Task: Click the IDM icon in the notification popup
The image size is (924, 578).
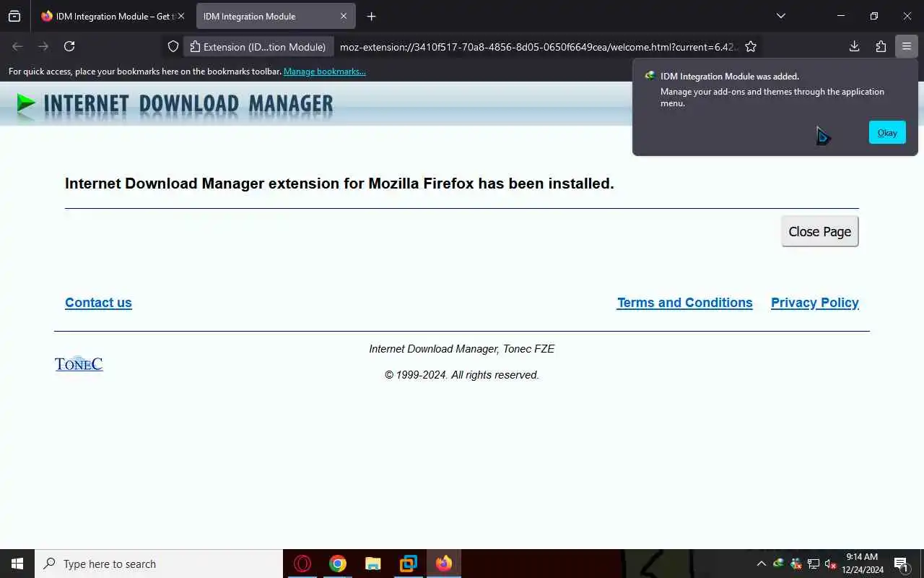Action: pyautogui.click(x=650, y=76)
